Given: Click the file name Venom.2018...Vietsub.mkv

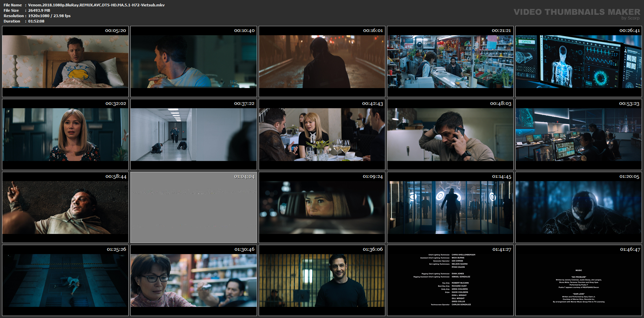Looking at the screenshot, I should (96, 5).
